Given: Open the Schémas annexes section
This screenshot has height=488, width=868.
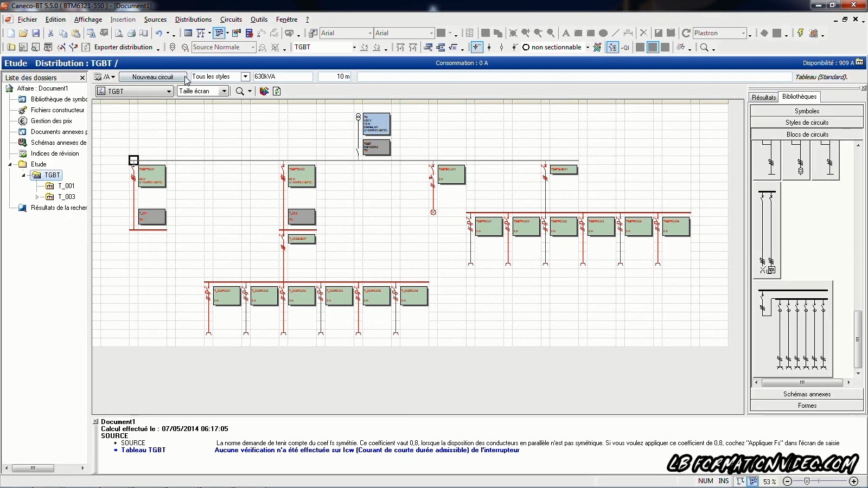Looking at the screenshot, I should tap(807, 394).
